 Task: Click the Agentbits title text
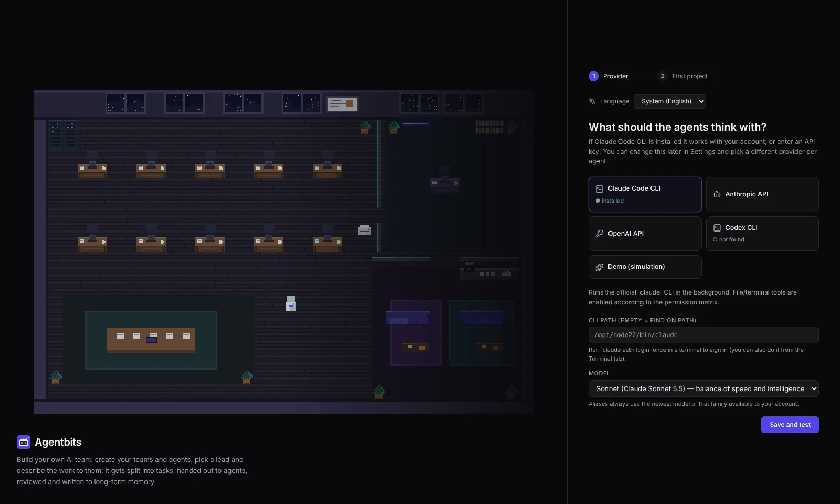[58, 442]
